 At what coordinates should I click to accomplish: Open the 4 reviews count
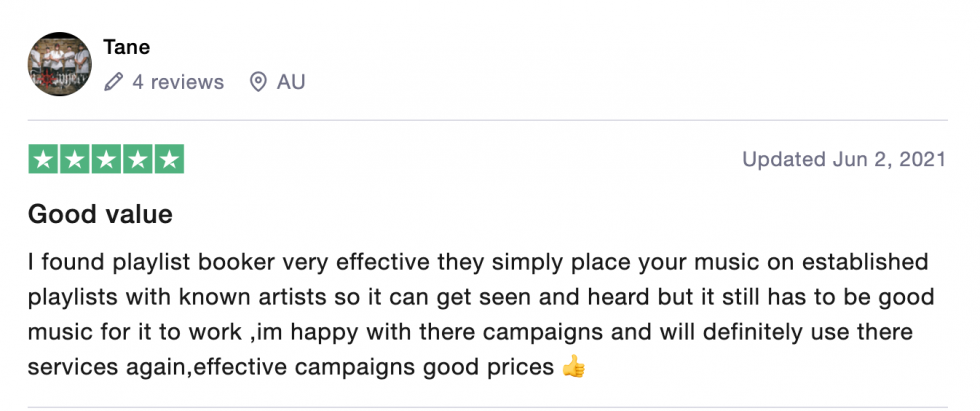point(178,82)
